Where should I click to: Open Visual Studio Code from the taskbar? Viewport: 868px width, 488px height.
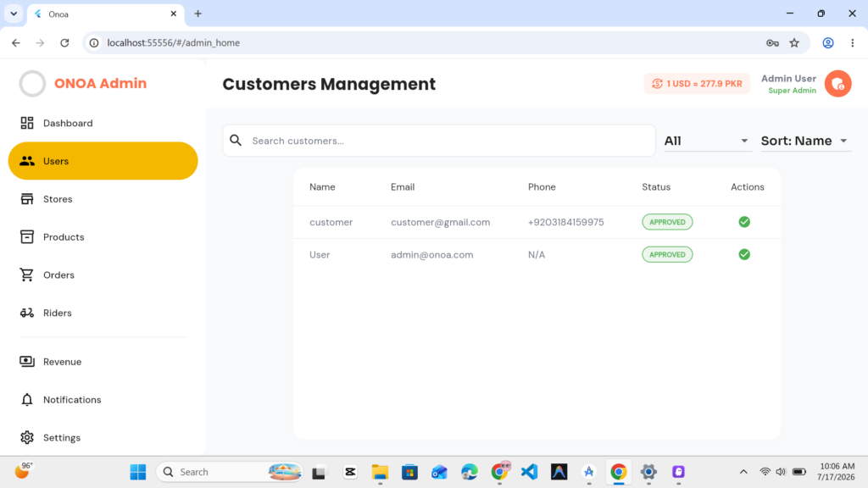(x=529, y=472)
